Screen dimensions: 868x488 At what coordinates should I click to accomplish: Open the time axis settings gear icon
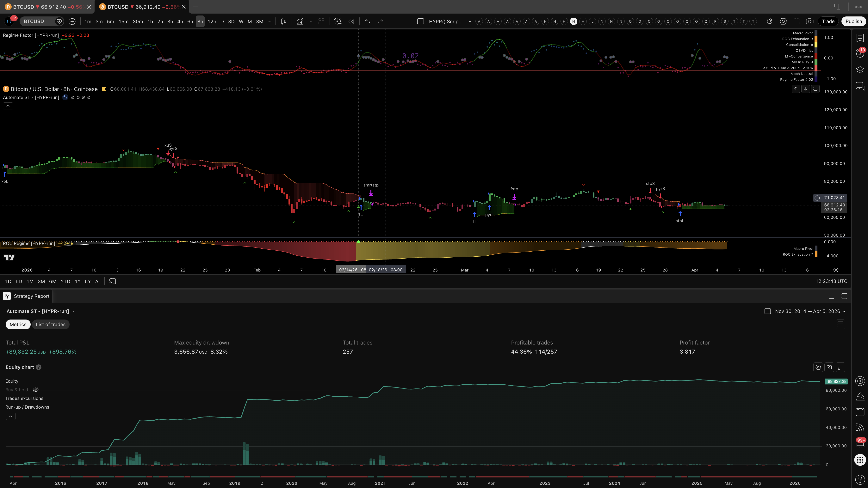836,270
